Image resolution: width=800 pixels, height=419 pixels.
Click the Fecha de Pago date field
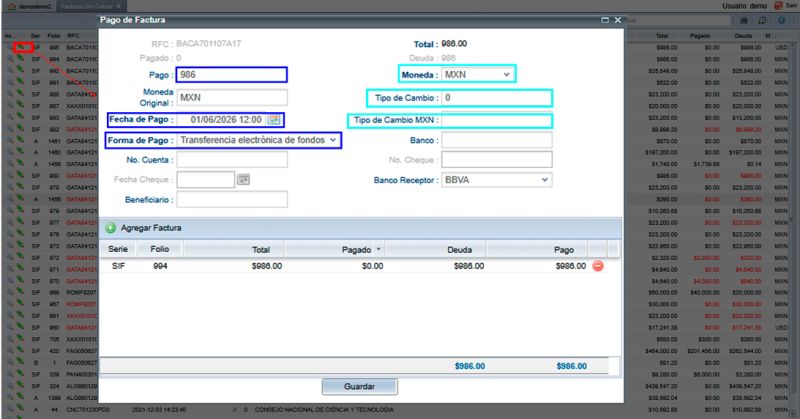[222, 119]
